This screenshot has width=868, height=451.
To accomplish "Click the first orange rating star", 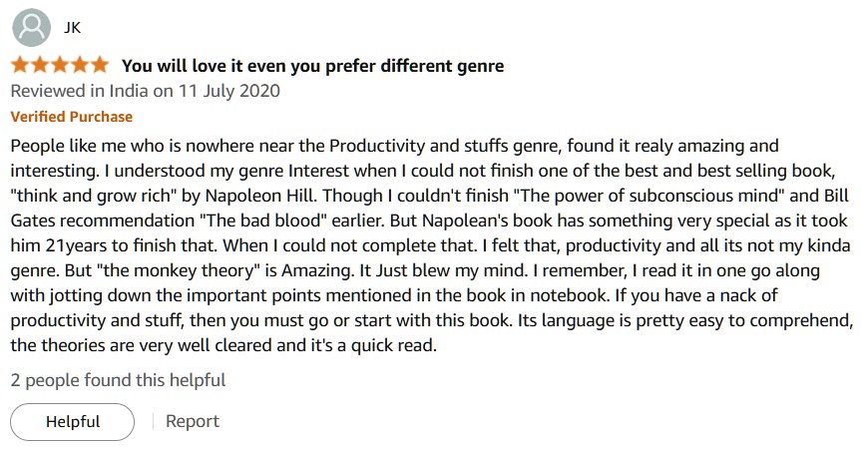I will (x=20, y=65).
